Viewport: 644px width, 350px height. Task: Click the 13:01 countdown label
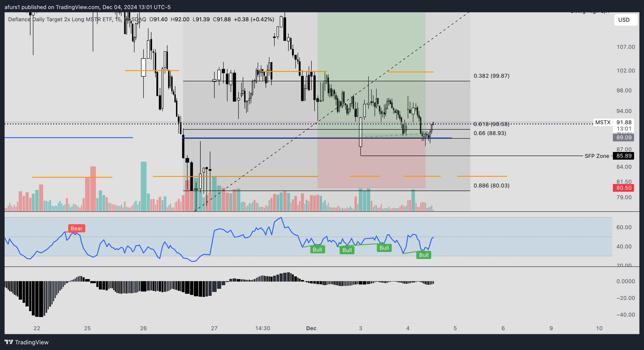tap(624, 128)
